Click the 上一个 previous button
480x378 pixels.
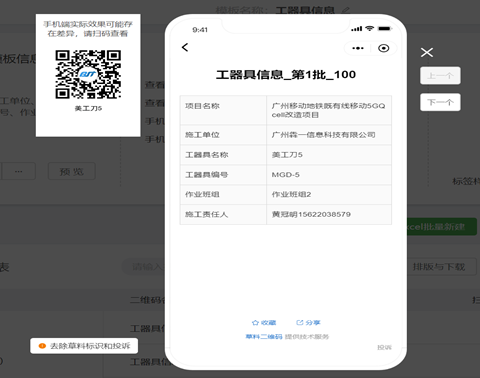pyautogui.click(x=440, y=76)
